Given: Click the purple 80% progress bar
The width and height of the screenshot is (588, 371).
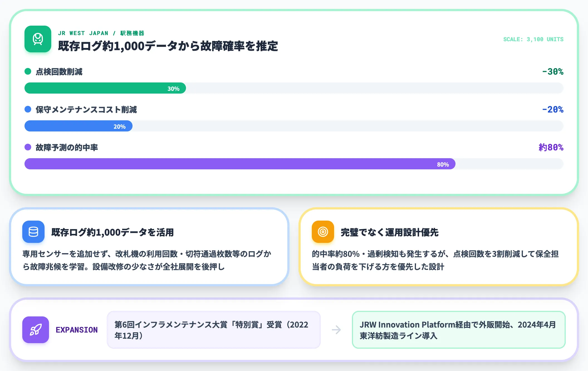Looking at the screenshot, I should (x=240, y=164).
